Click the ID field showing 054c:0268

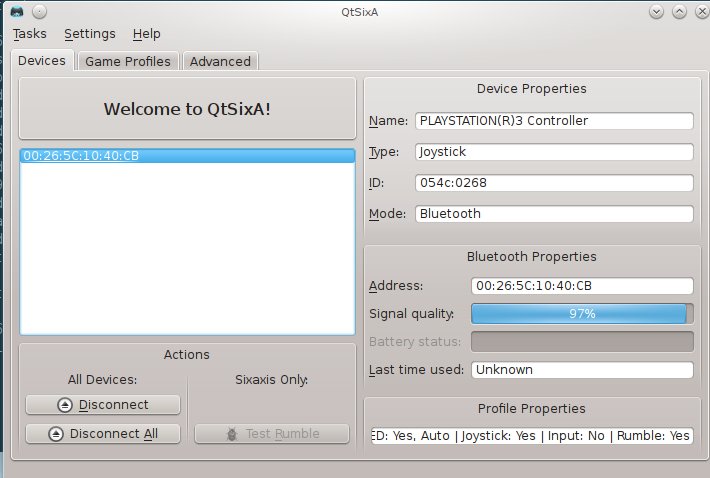553,183
